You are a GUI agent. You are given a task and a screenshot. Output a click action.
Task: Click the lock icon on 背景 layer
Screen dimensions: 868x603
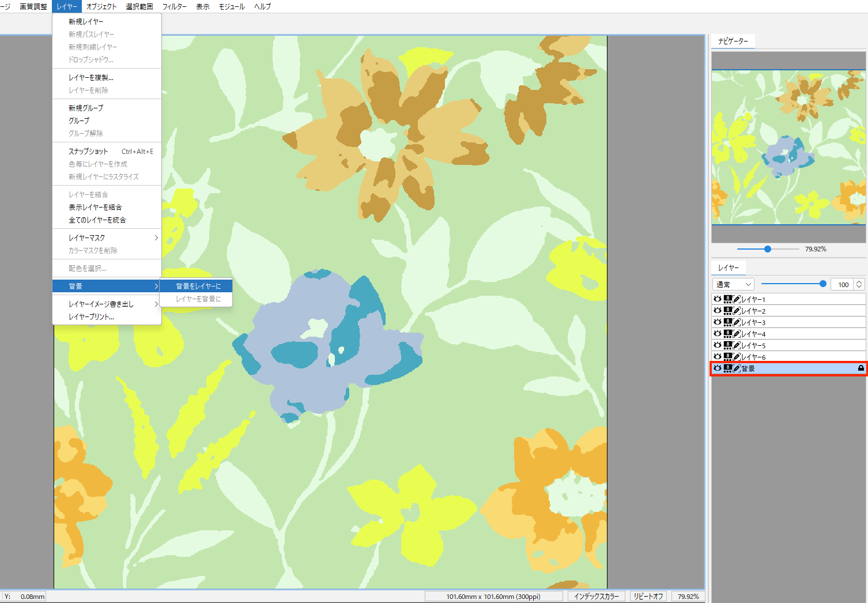click(861, 368)
